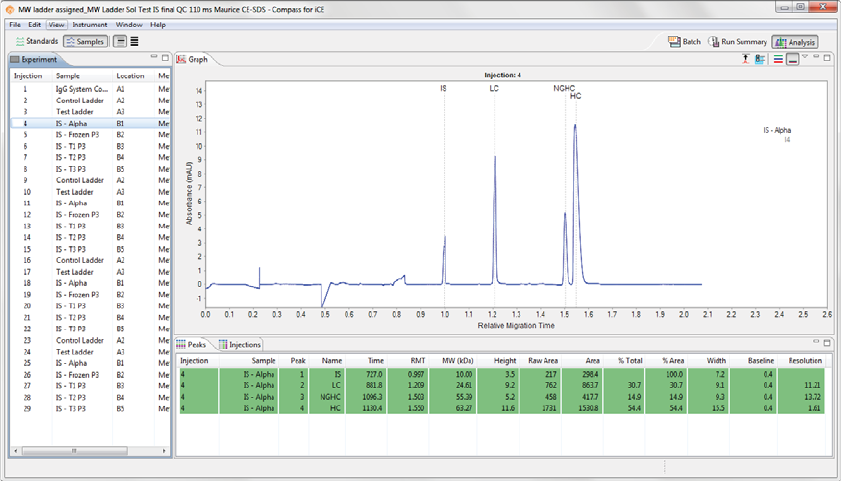Switch to the Injections tab
This screenshot has height=481, width=841.
(x=240, y=345)
